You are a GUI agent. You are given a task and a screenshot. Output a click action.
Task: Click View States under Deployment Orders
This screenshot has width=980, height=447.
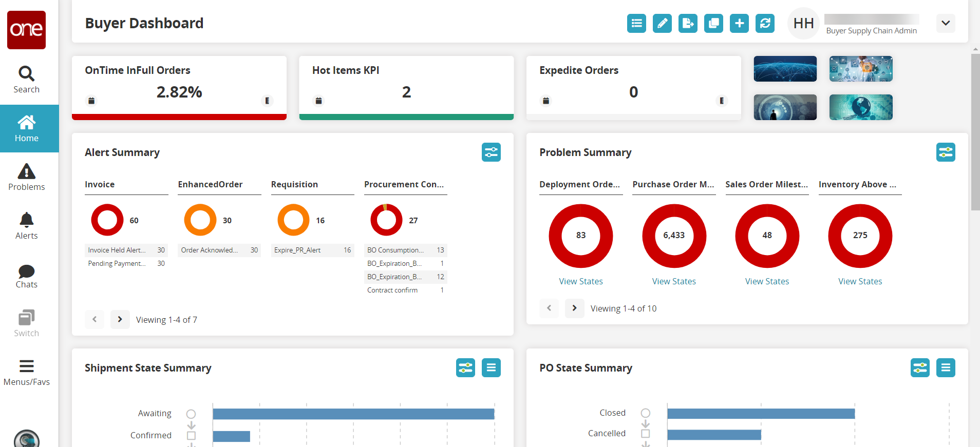581,281
